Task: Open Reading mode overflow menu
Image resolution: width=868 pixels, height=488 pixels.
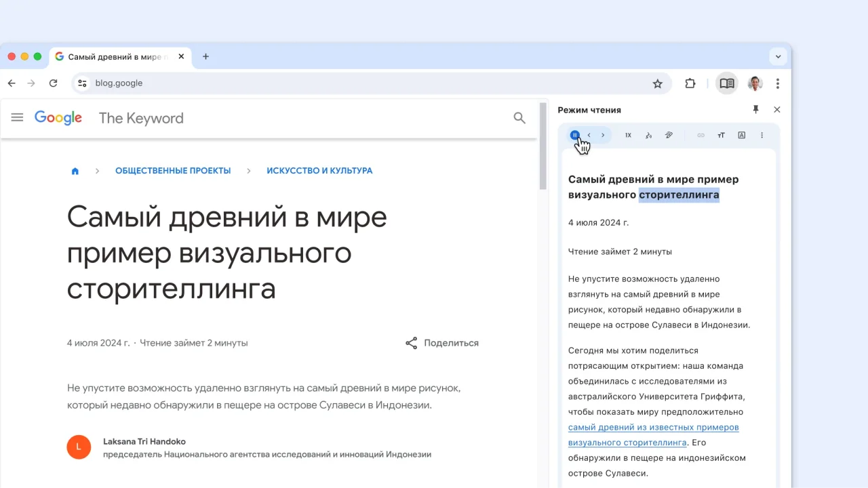Action: click(x=762, y=135)
